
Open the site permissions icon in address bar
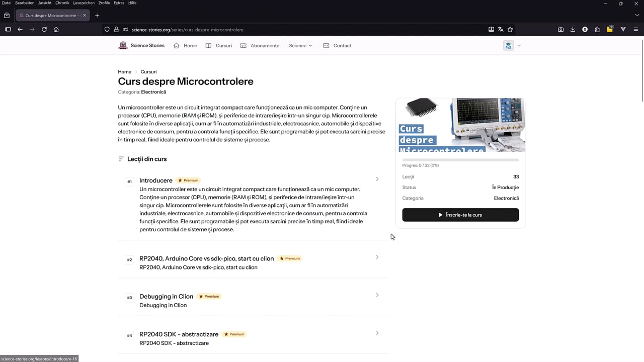coord(126,30)
